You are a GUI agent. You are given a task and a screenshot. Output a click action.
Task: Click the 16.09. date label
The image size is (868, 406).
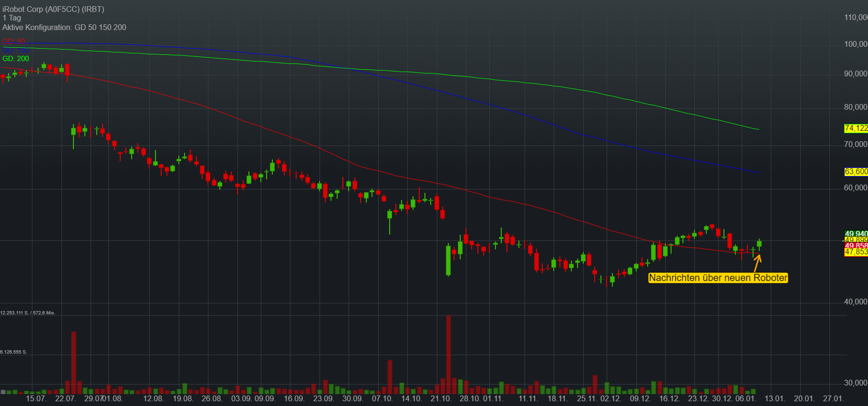(x=294, y=399)
